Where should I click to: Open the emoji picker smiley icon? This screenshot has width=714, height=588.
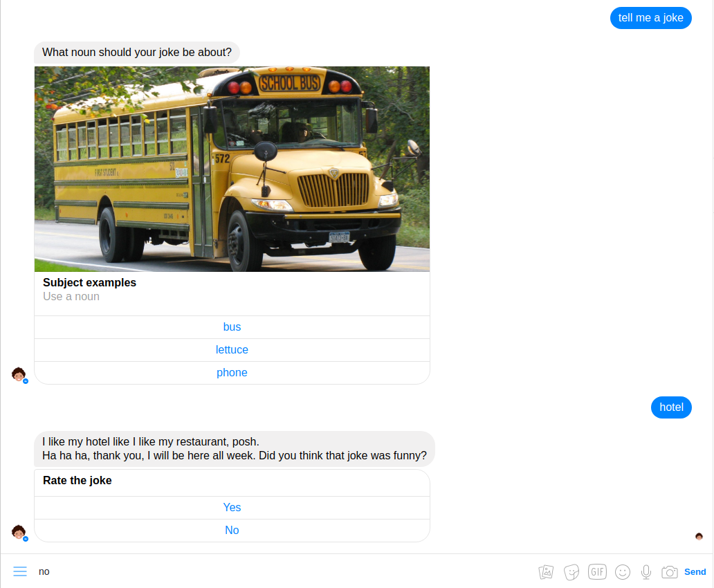623,571
